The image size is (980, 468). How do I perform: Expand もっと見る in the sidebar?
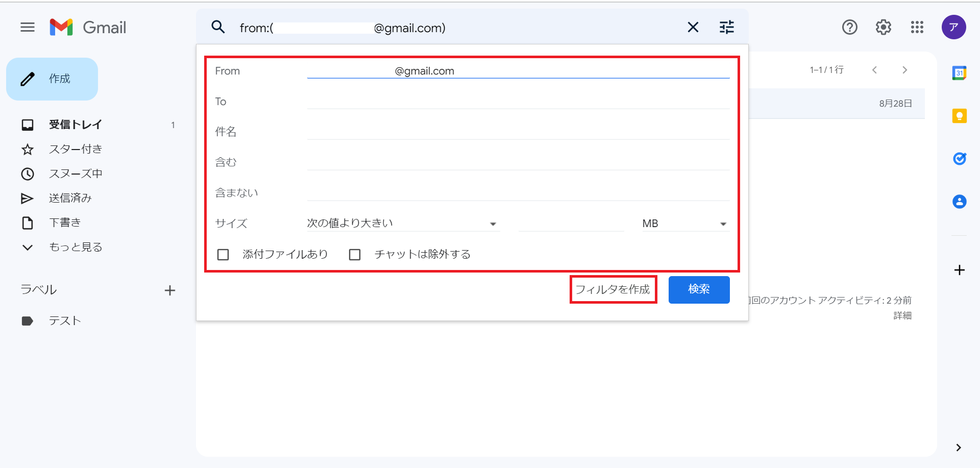(76, 248)
